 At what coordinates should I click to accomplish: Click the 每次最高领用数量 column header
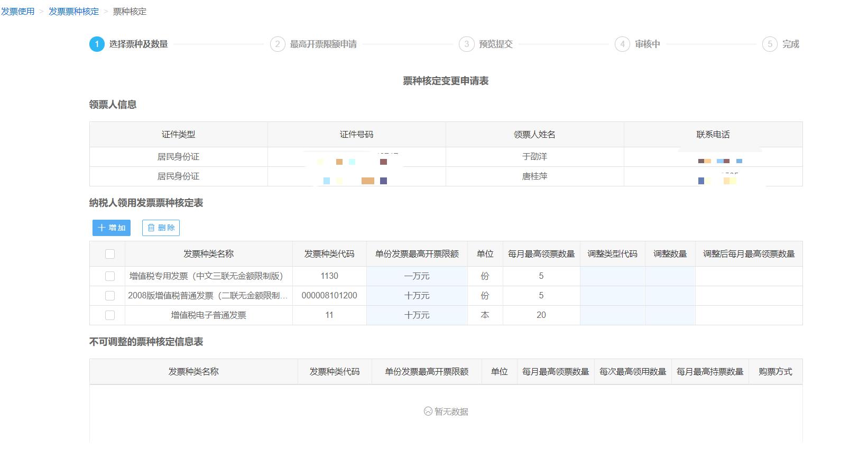click(x=633, y=372)
